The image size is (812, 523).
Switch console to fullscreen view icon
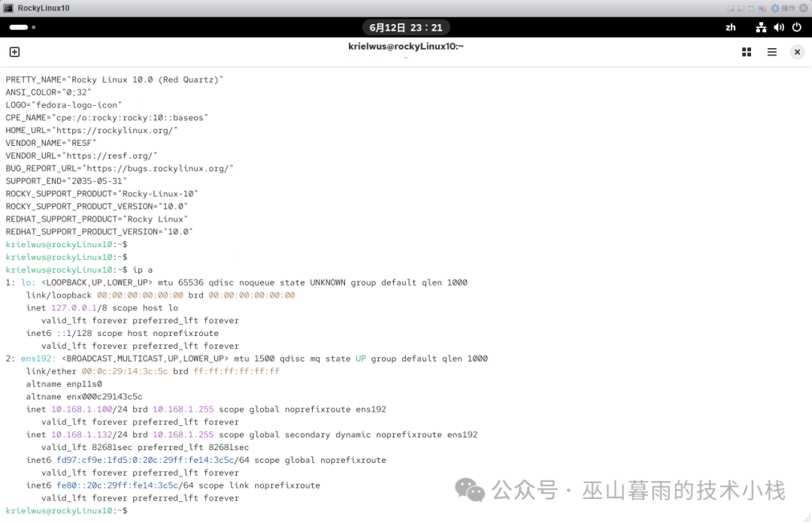pyautogui.click(x=750, y=8)
